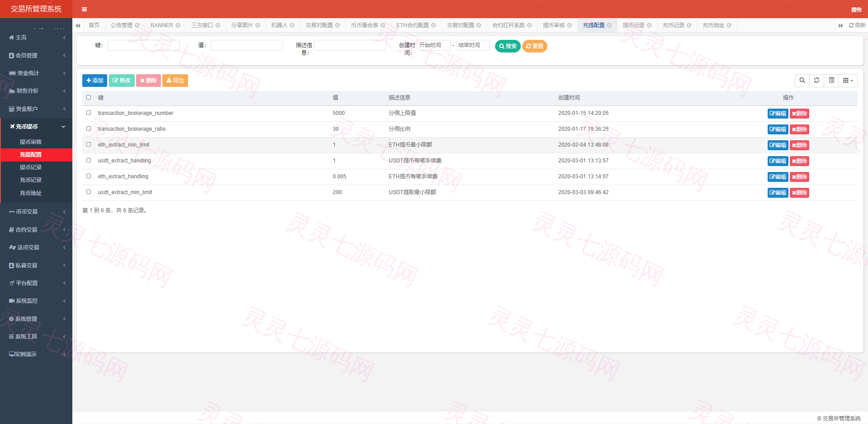Click the 刷新 refresh link in the tab bar

click(857, 25)
